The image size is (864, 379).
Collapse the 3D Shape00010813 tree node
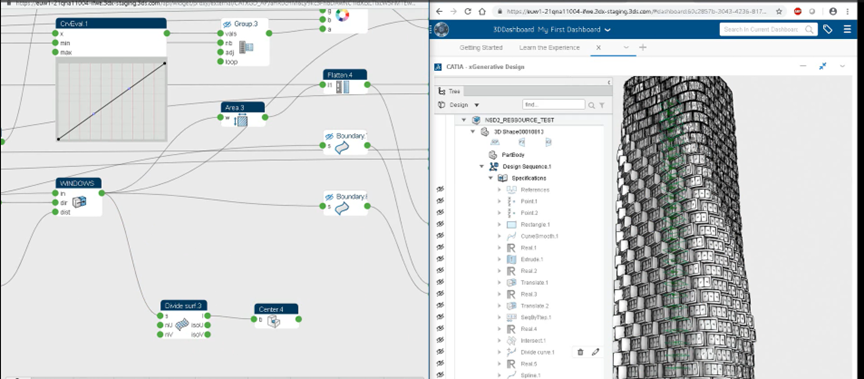tap(473, 132)
